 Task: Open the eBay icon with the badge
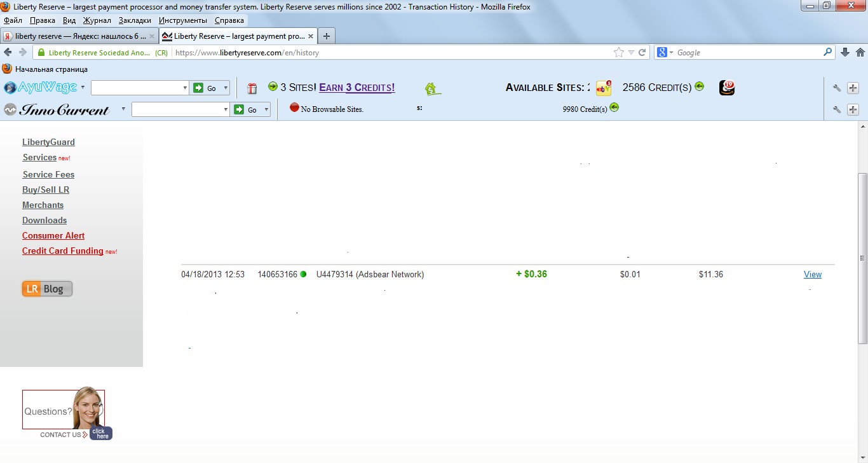pos(604,88)
